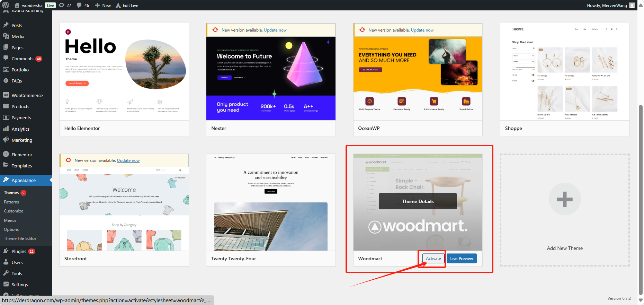Click the Marketing megaphone icon
Image resolution: width=644 pixels, height=305 pixels.
[x=6, y=140]
